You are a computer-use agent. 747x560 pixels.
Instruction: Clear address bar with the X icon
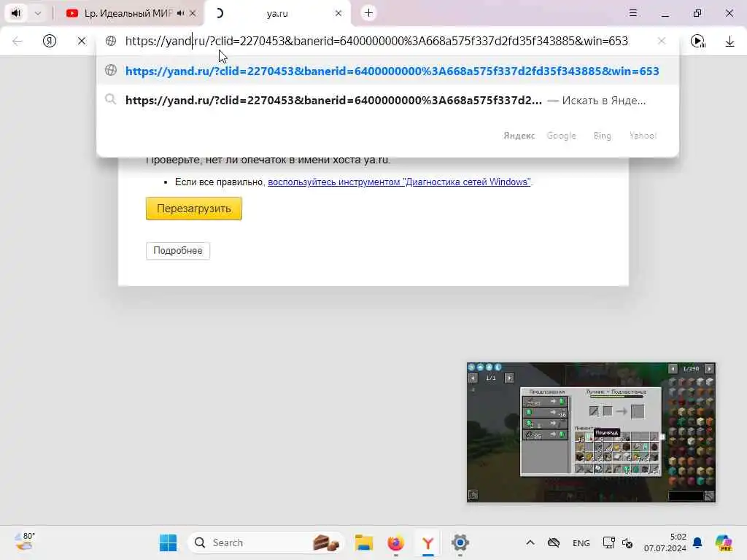click(x=661, y=41)
